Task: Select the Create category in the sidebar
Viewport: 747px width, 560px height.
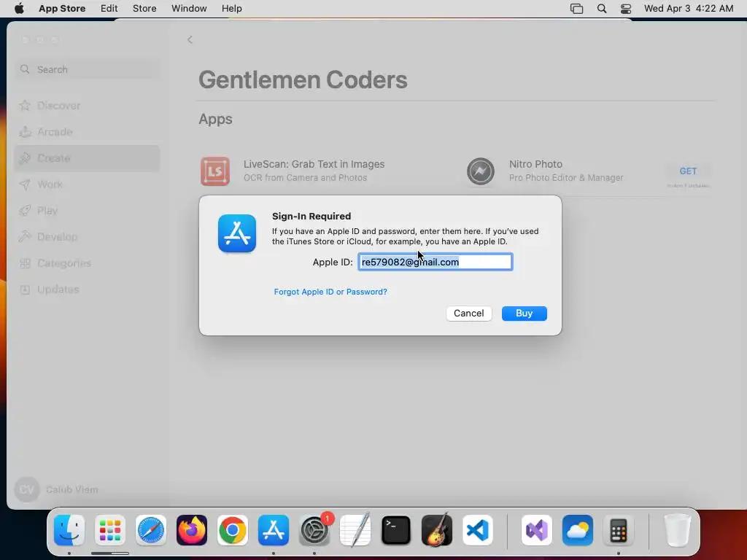Action: [x=88, y=158]
